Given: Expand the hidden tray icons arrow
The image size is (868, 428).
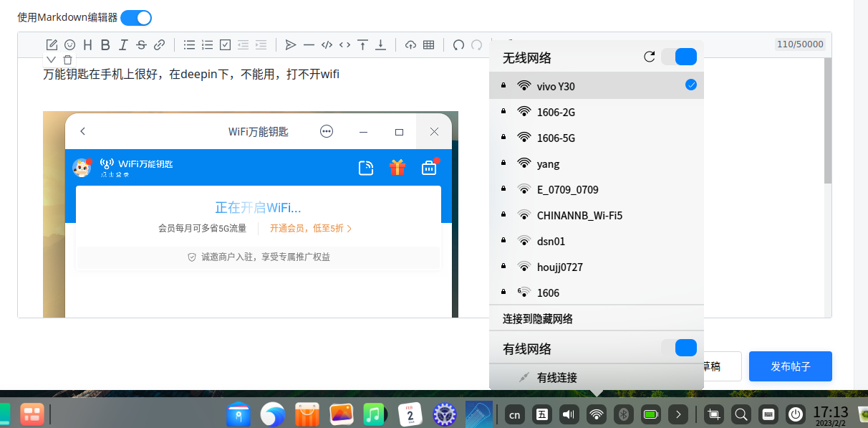Looking at the screenshot, I should click(678, 414).
